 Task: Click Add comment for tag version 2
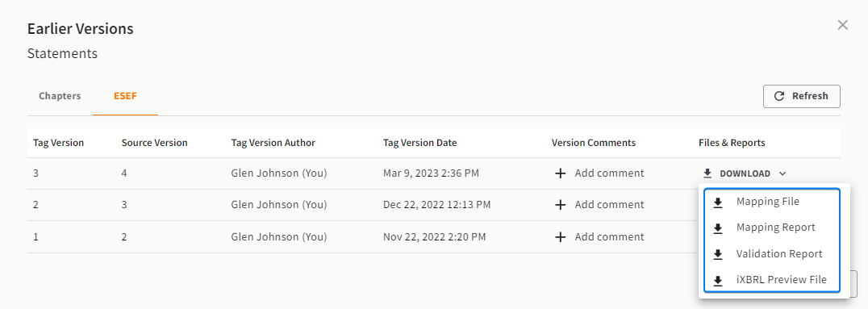pos(609,205)
